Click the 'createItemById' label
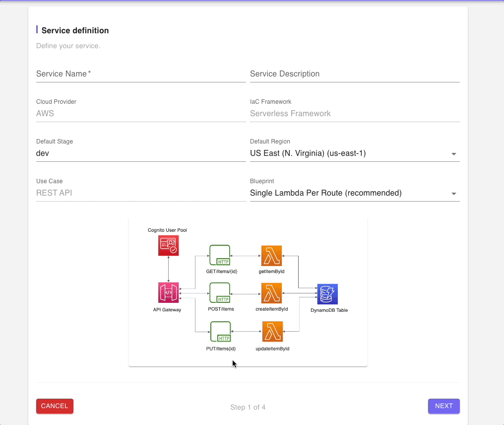504x425 pixels. [272, 309]
